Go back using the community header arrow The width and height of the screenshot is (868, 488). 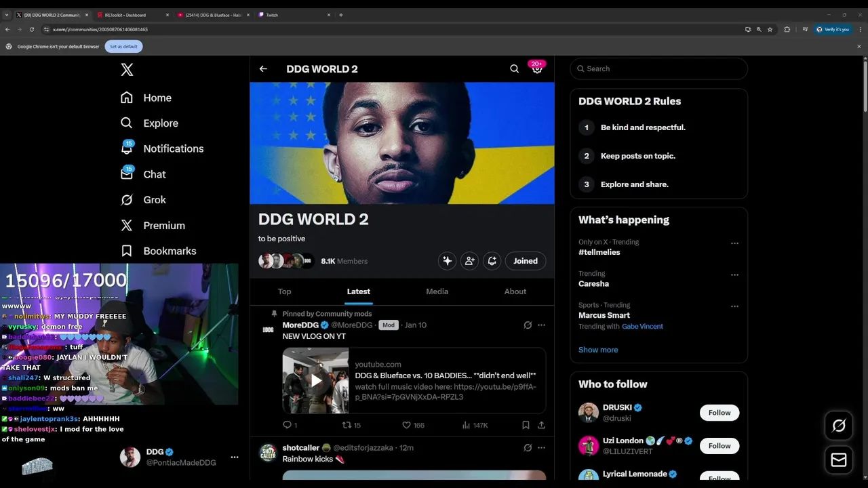[263, 68]
